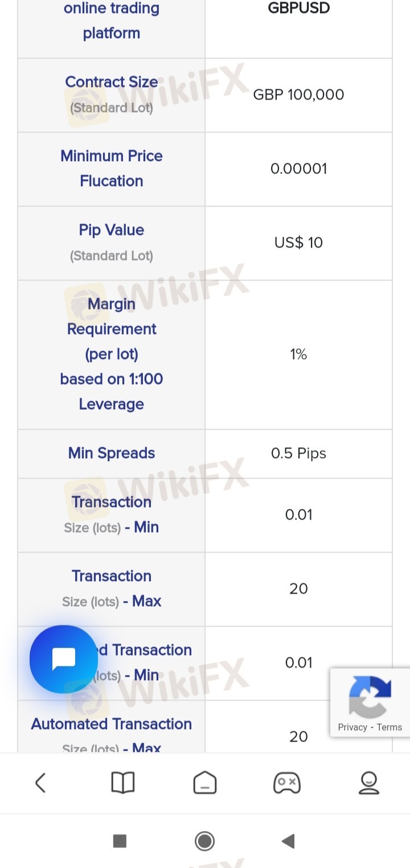Tap the Min Spreads label cell

(112, 453)
